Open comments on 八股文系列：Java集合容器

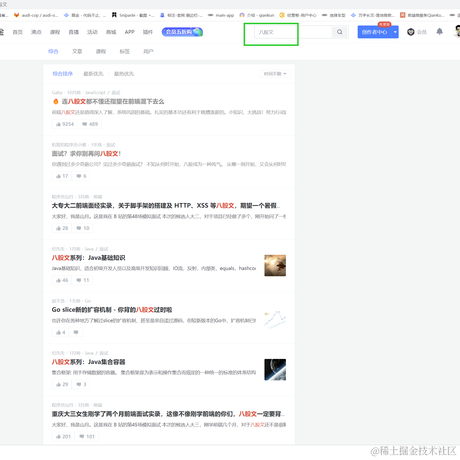click(81, 384)
